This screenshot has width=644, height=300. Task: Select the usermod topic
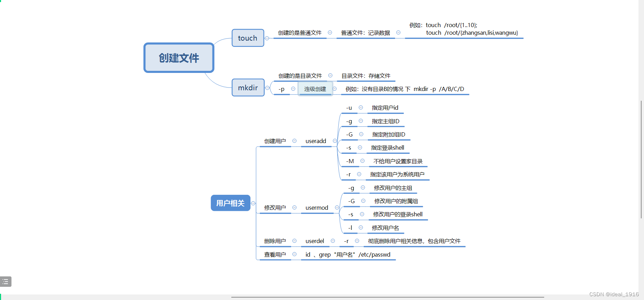click(317, 208)
